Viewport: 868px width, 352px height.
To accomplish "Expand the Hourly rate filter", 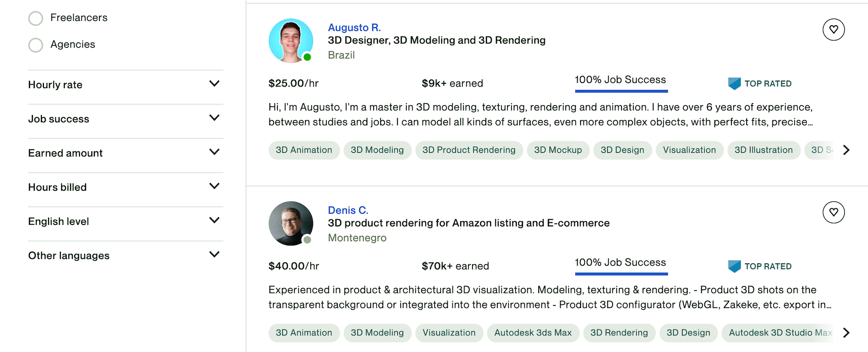I will pyautogui.click(x=214, y=84).
